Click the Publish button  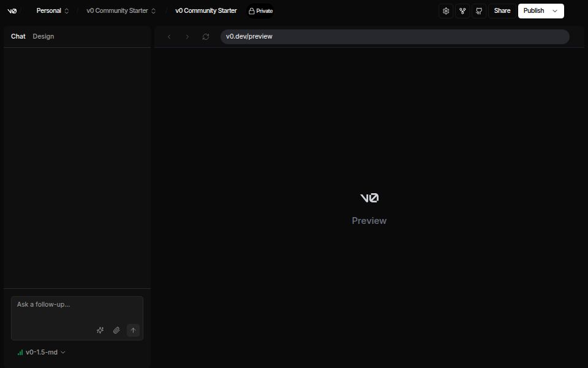533,11
